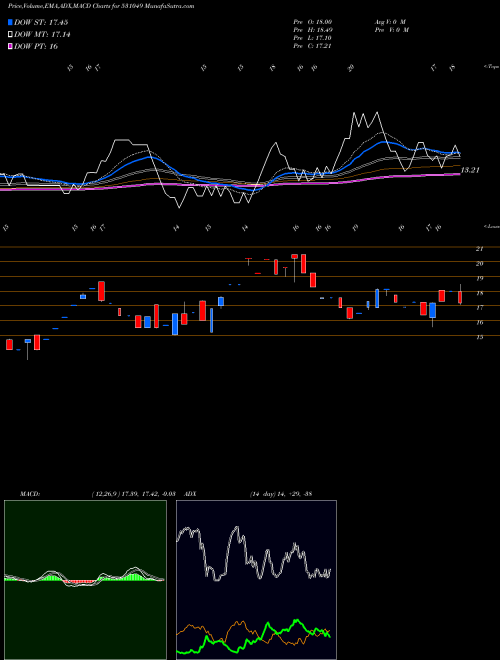Click the 'Pre L: 17.10' low value

click(x=313, y=38)
